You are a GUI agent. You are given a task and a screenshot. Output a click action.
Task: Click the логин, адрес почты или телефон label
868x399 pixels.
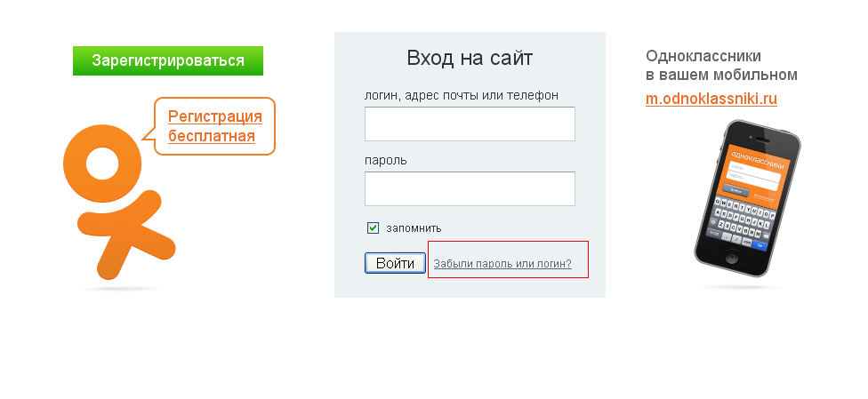pos(462,95)
